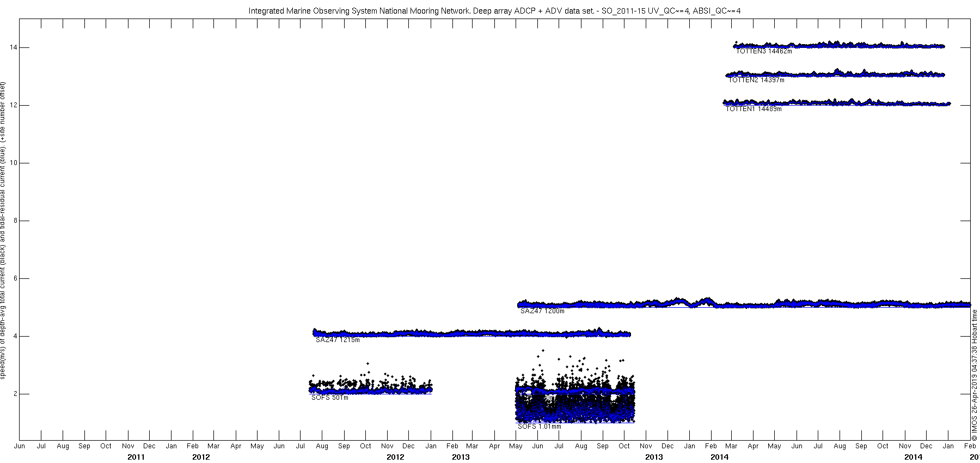Click the SAZ47 1200m series label
Image resolution: width=980 pixels, height=463 pixels.
pos(542,311)
